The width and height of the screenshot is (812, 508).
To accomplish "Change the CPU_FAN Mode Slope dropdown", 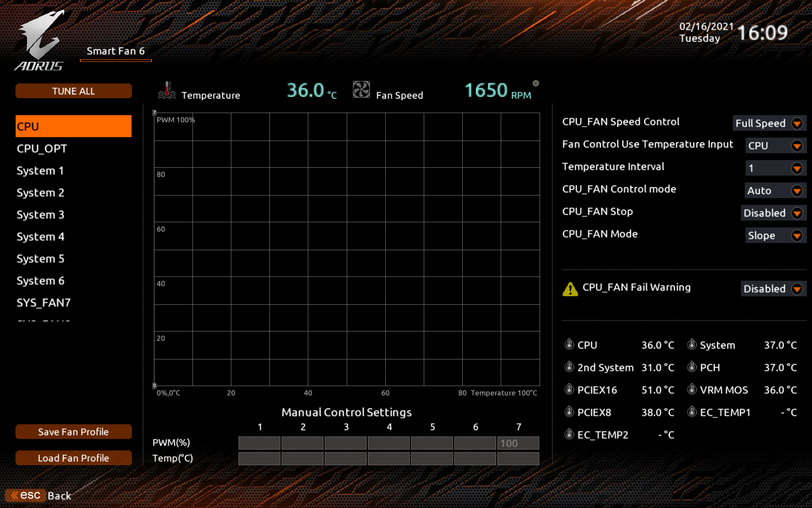I will tap(776, 235).
